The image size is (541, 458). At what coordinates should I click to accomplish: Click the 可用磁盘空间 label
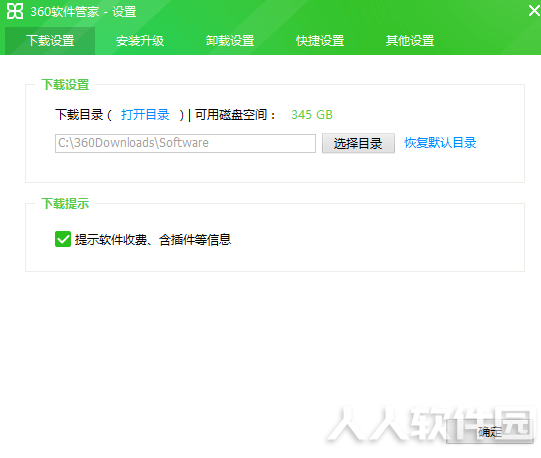click(235, 115)
